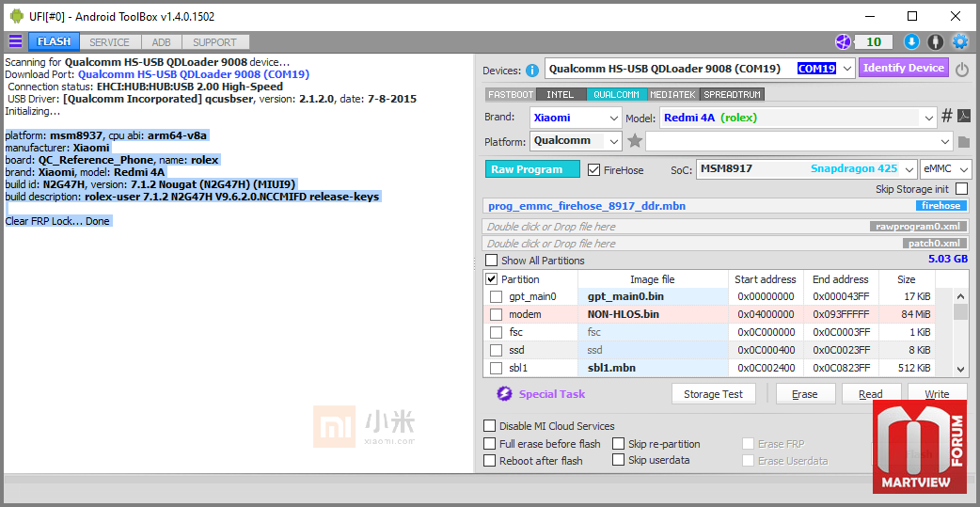The width and height of the screenshot is (980, 507).
Task: Click the Identify Device button
Action: 904,68
